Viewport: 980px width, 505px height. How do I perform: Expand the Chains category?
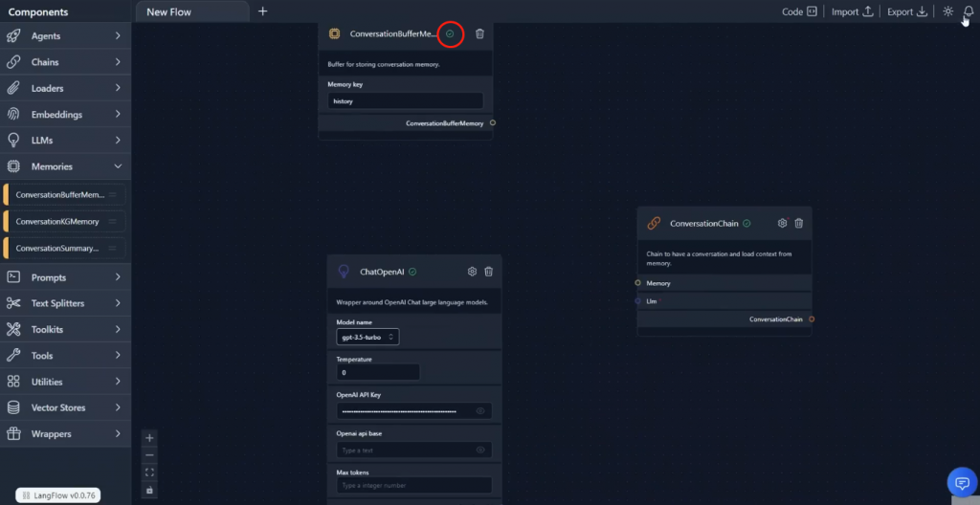coord(118,62)
